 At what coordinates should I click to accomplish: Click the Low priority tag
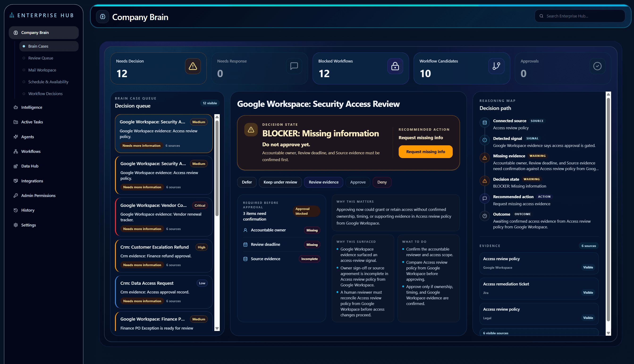click(x=202, y=283)
